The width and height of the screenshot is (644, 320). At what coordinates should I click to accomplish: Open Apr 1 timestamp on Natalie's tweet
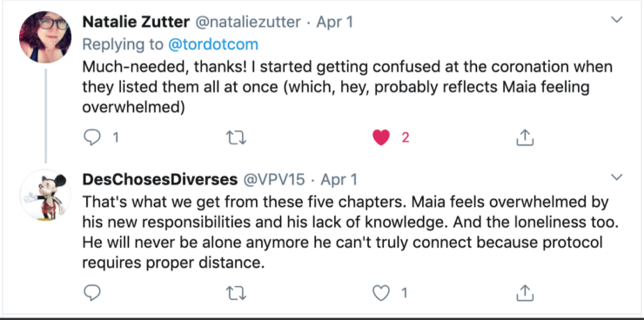(334, 22)
